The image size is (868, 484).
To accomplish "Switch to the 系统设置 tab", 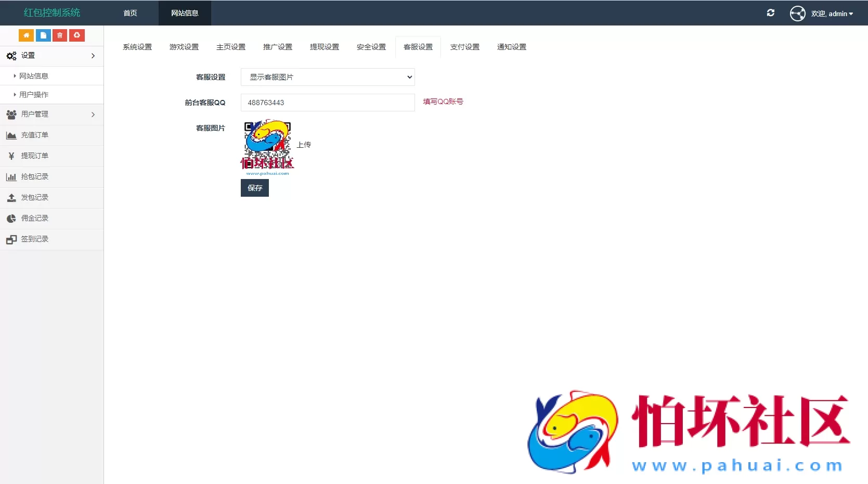I will pyautogui.click(x=137, y=46).
